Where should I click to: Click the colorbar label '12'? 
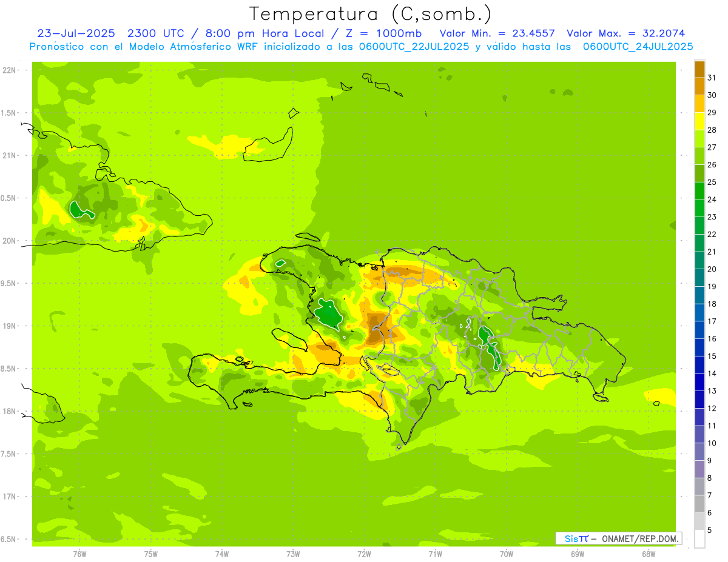click(712, 408)
